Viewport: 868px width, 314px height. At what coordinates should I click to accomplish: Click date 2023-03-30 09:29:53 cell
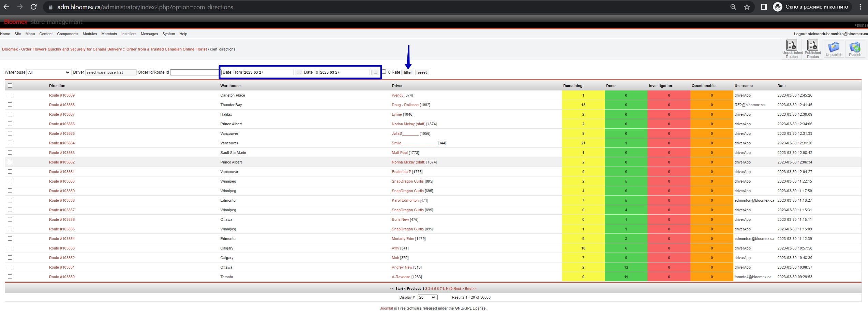point(795,277)
